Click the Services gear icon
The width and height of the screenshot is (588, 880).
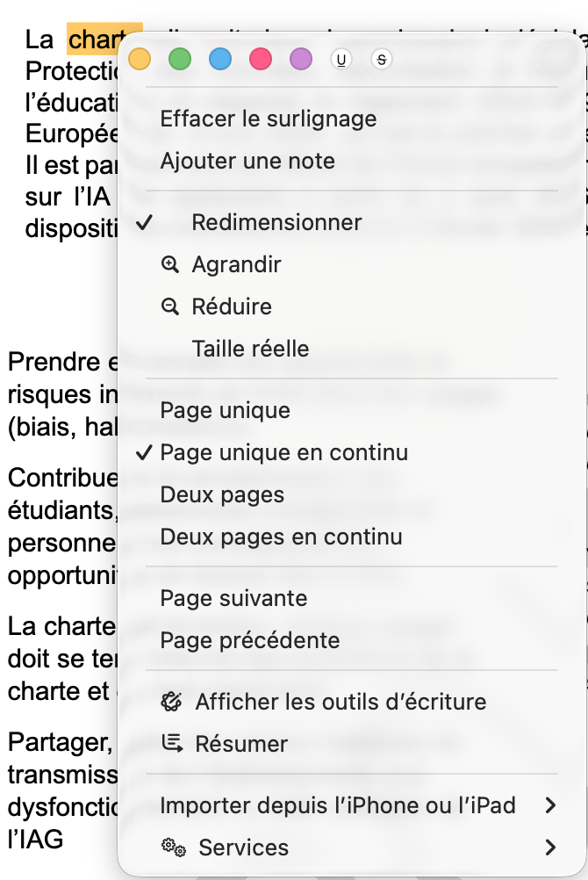click(173, 848)
